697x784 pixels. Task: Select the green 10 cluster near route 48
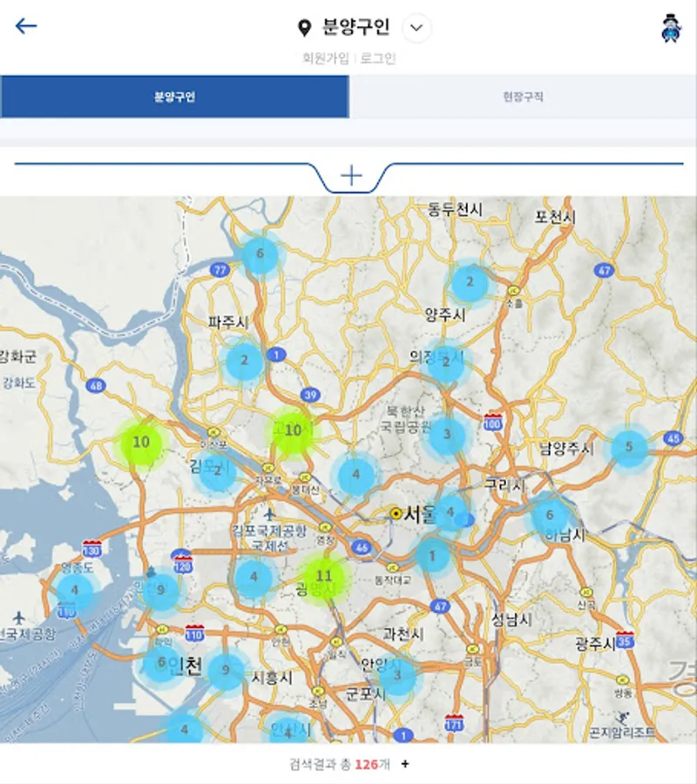click(x=141, y=443)
